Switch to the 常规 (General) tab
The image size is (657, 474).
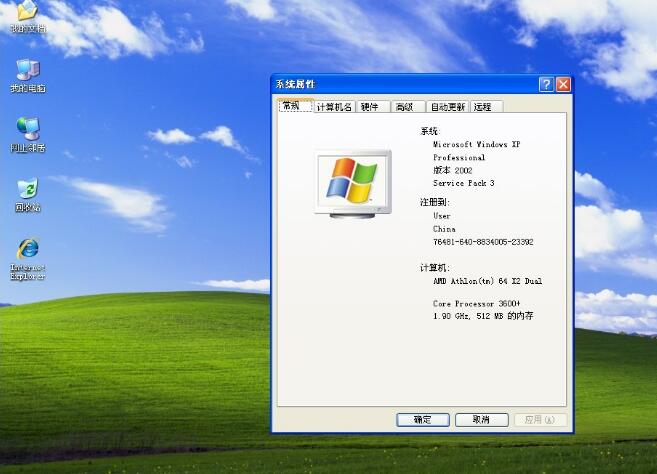point(292,106)
